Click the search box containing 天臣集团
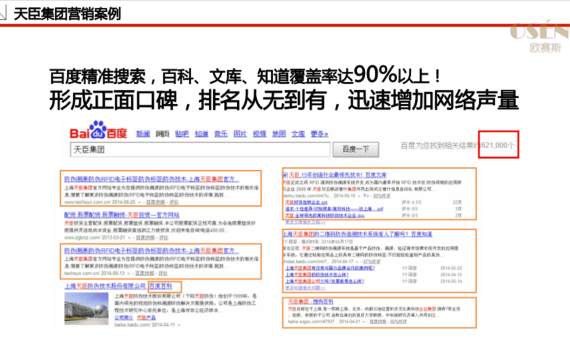 point(200,149)
